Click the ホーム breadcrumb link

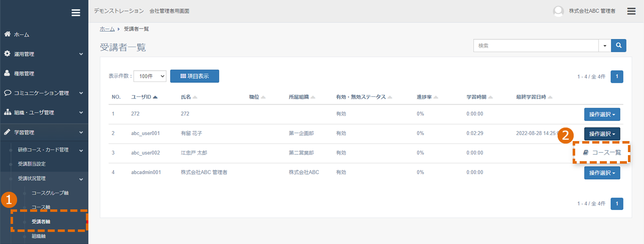(x=107, y=29)
